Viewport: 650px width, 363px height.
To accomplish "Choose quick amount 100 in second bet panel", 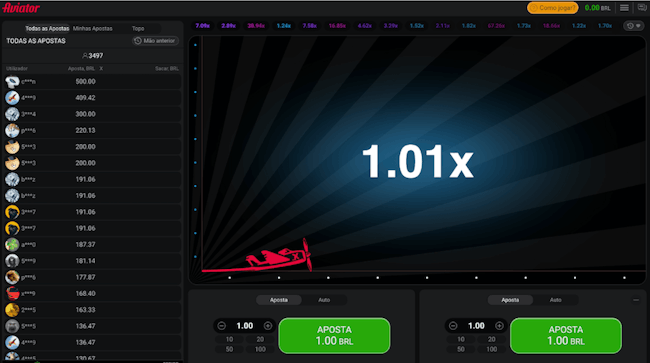I will pyautogui.click(x=491, y=349).
